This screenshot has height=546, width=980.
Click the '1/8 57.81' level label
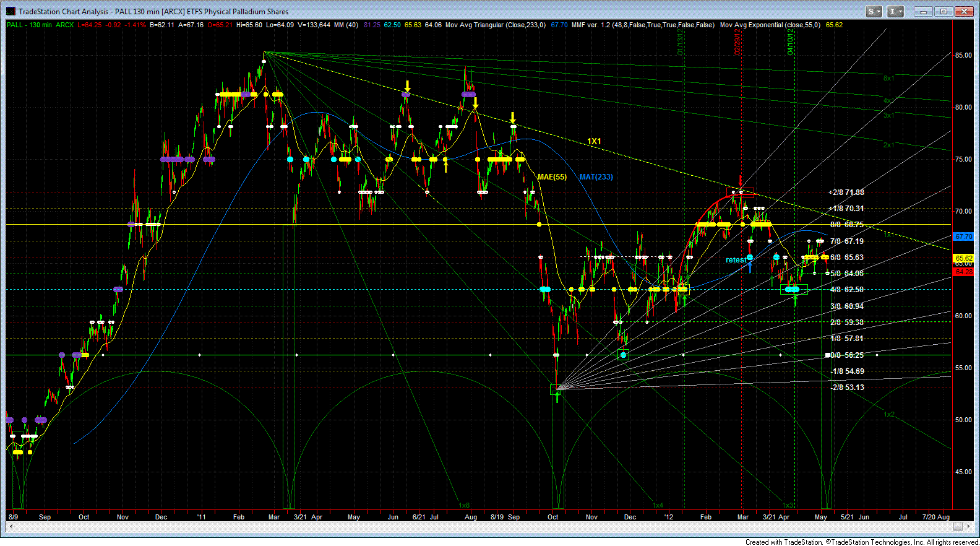coord(846,339)
